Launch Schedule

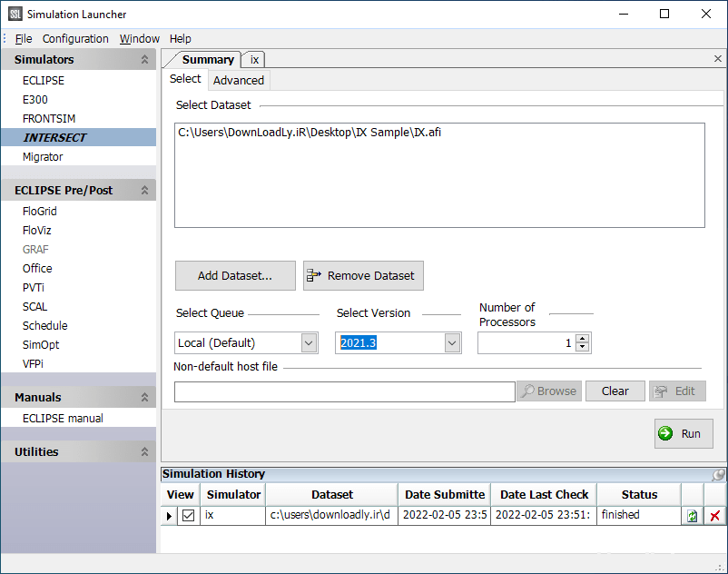[45, 325]
